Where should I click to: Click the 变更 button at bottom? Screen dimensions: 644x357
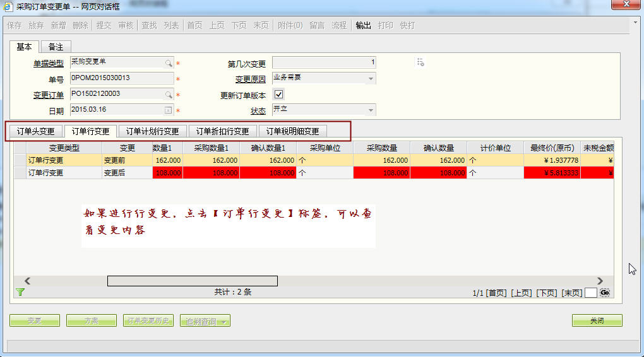point(35,320)
